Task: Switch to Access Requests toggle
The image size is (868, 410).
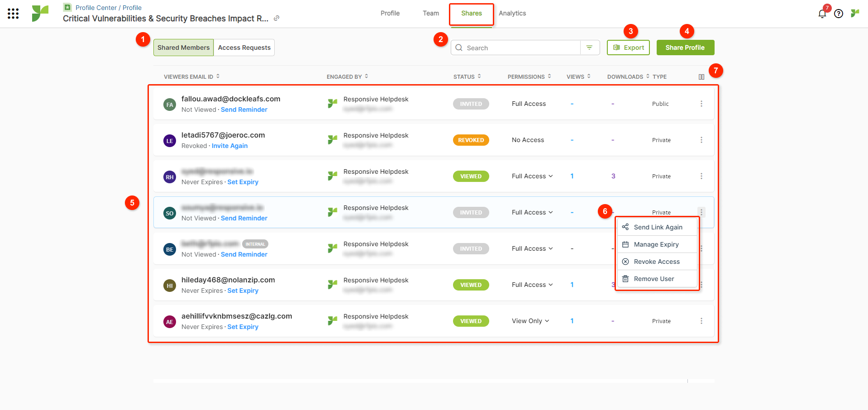Action: click(244, 48)
